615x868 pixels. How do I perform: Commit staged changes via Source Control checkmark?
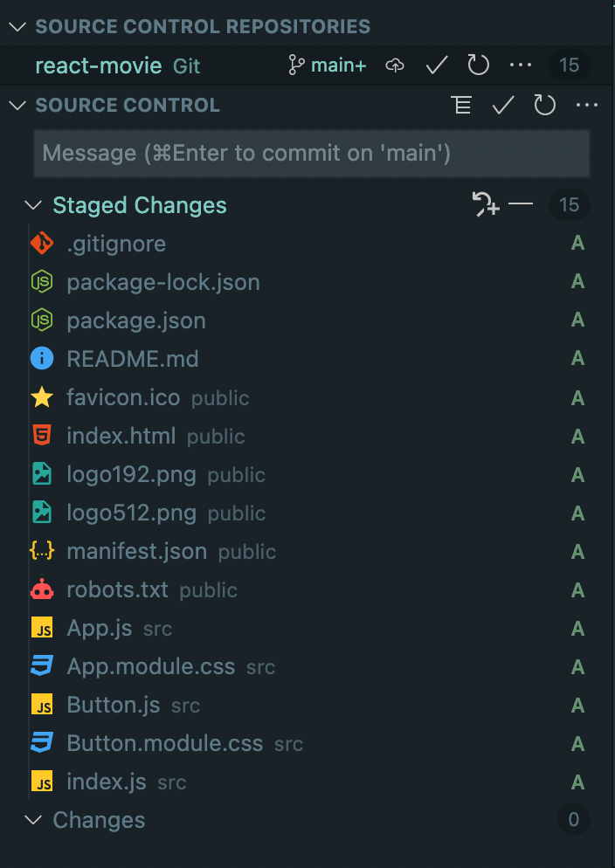(x=502, y=105)
